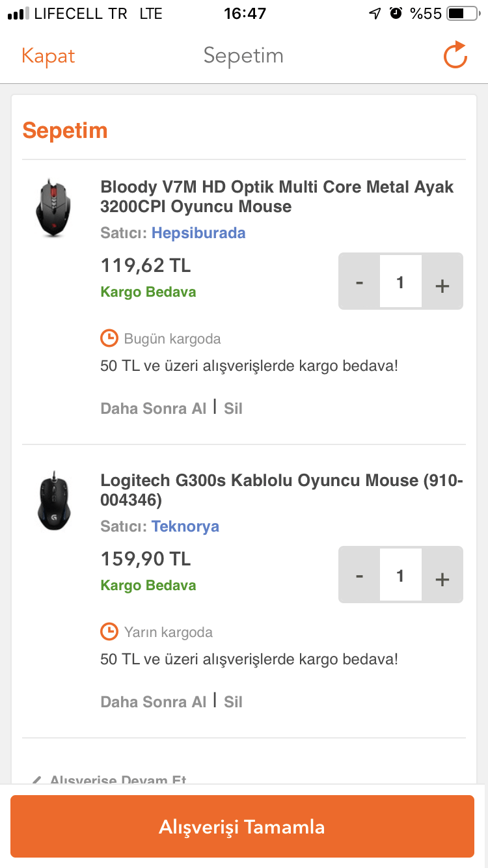The image size is (488, 868).
Task: Tap the clock icon beside Bugün kargoda
Action: coord(109,338)
